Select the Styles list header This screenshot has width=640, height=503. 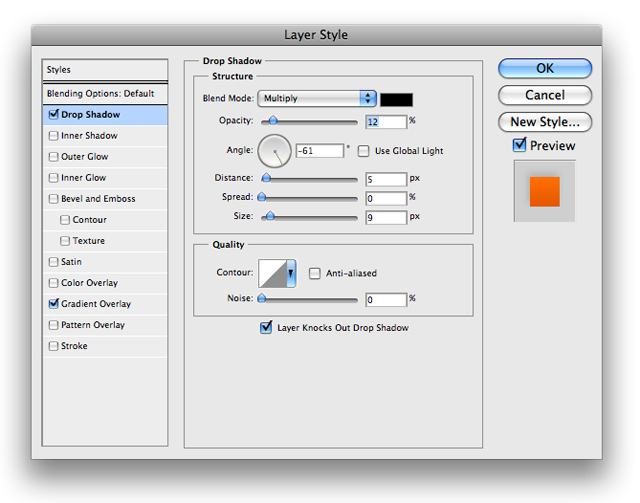(105, 70)
